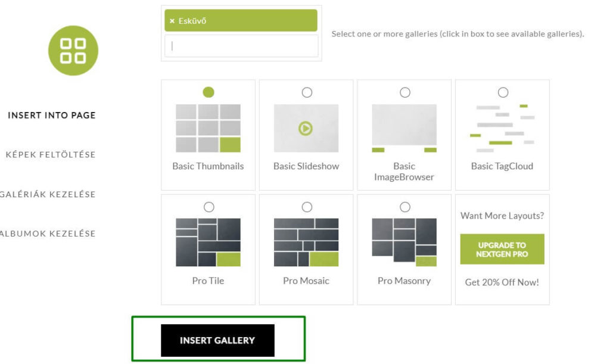Click the Pro Masonry layout preview
The height and width of the screenshot is (364, 610).
click(x=404, y=242)
